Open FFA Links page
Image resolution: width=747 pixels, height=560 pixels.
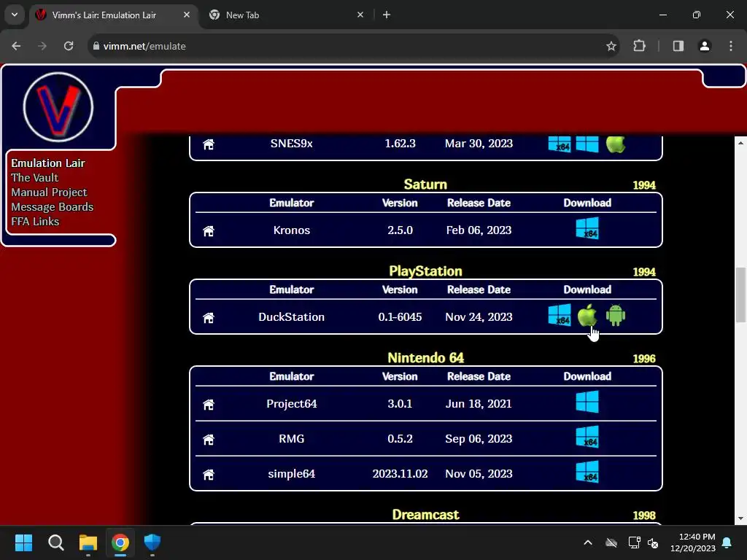pos(35,222)
